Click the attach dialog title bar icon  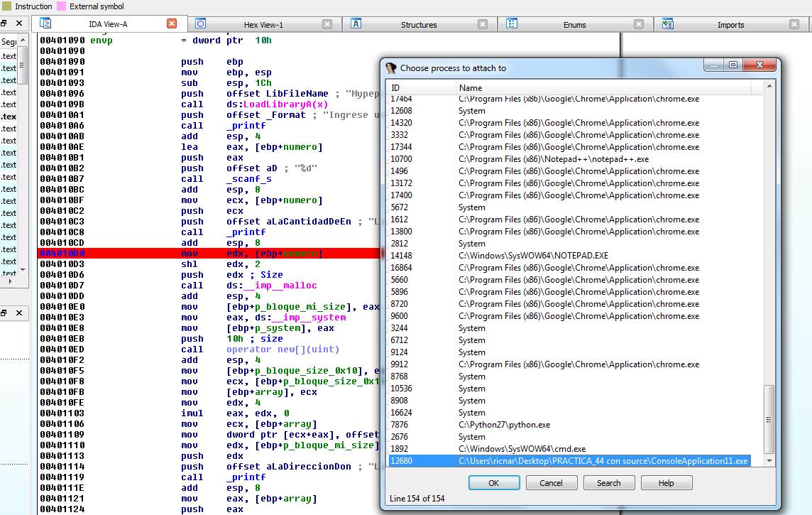[x=391, y=68]
